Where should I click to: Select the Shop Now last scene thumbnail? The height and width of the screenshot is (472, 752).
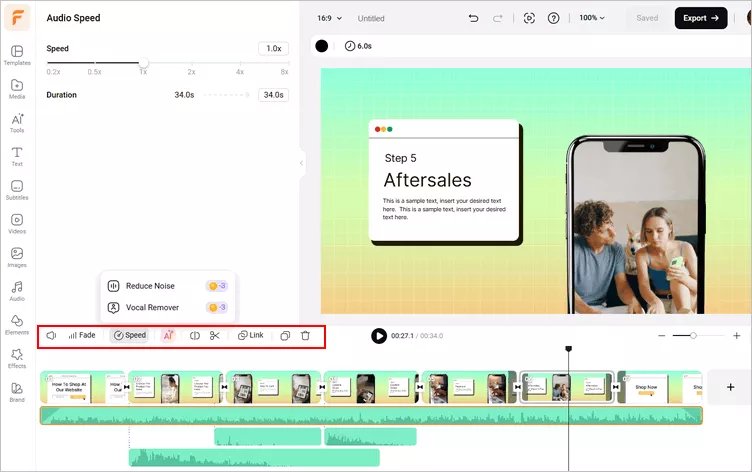tap(660, 387)
